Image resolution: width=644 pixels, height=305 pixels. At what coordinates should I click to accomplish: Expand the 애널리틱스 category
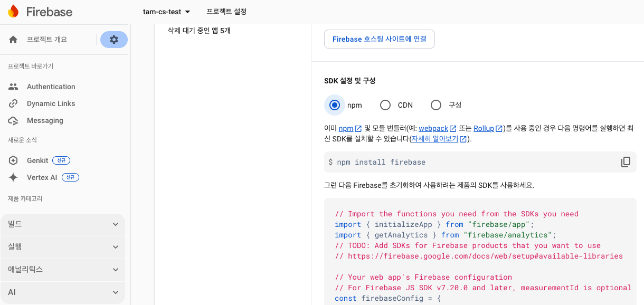[63, 270]
